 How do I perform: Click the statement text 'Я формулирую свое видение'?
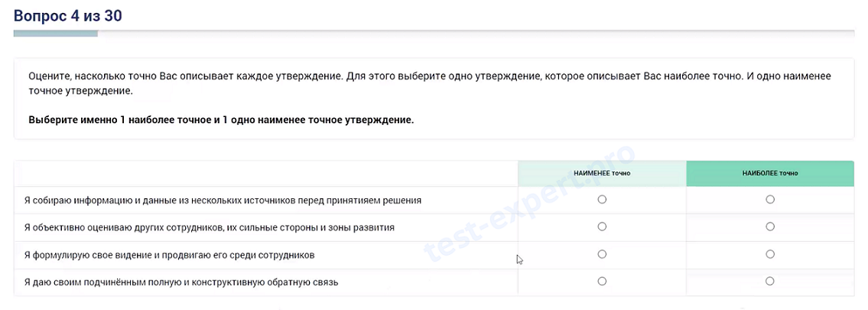tap(169, 255)
